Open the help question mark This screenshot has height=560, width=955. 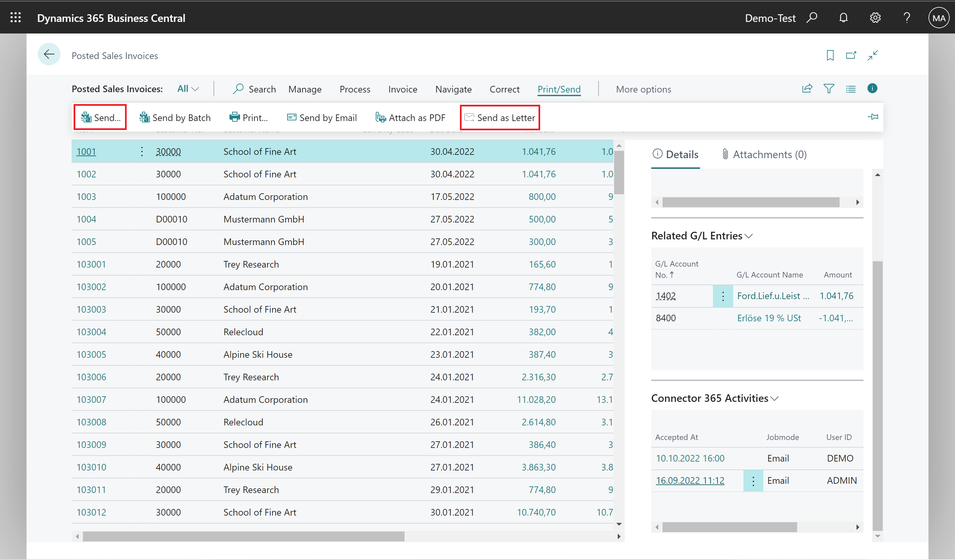click(907, 18)
